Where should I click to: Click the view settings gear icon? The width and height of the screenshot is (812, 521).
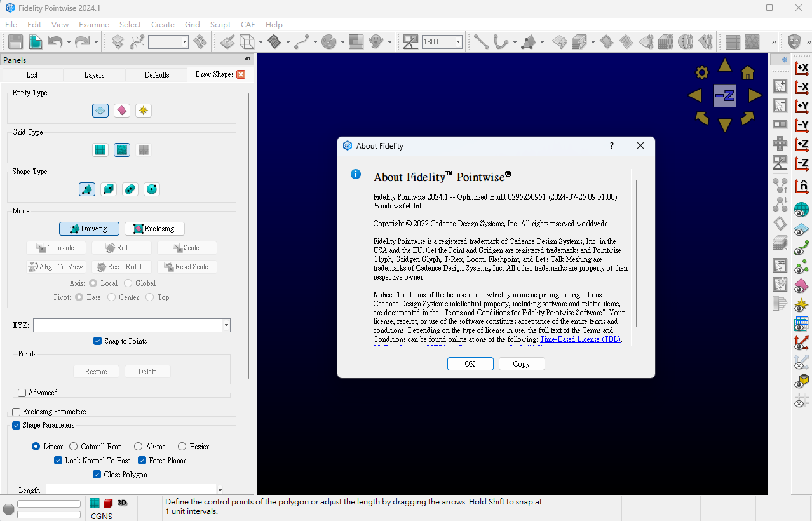(x=702, y=72)
